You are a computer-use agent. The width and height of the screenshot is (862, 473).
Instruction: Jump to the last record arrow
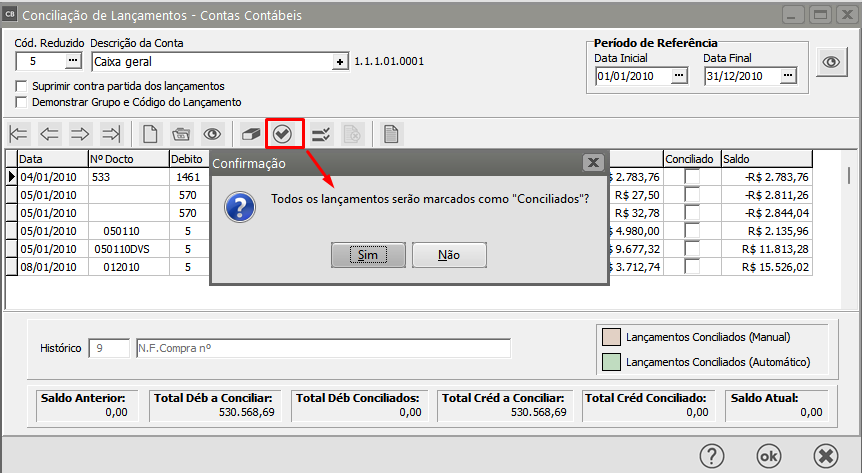111,134
